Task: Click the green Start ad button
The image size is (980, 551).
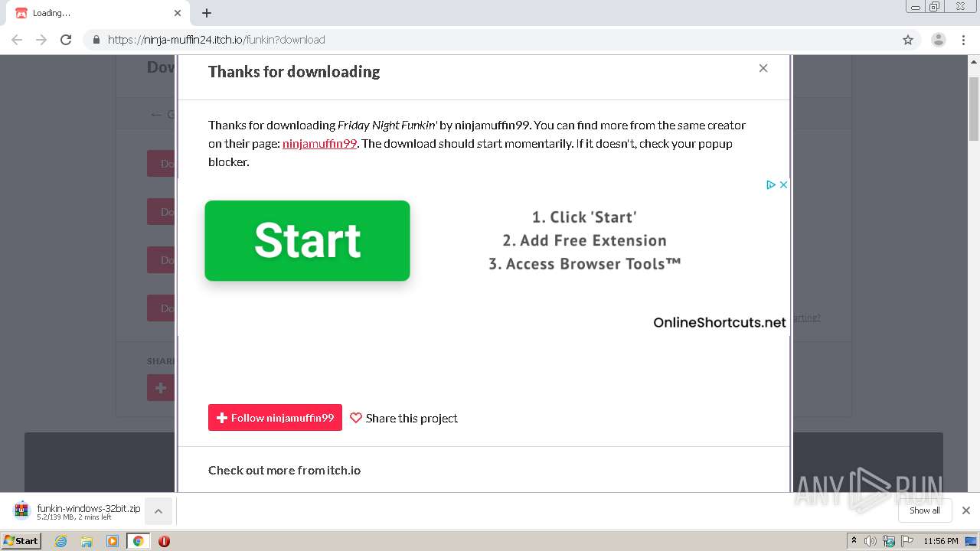Action: coord(307,240)
